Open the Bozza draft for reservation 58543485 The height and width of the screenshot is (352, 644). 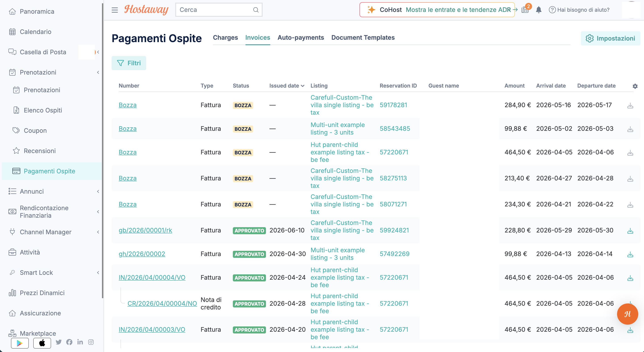tap(128, 129)
